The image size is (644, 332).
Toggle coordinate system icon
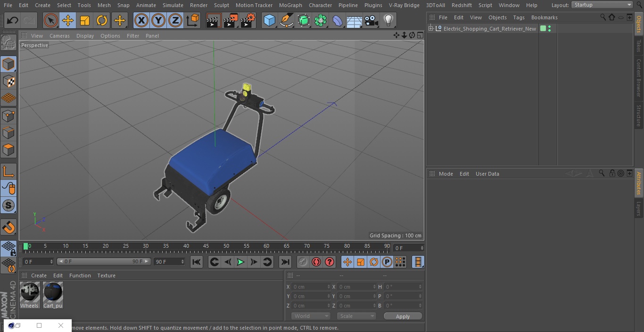pos(193,20)
